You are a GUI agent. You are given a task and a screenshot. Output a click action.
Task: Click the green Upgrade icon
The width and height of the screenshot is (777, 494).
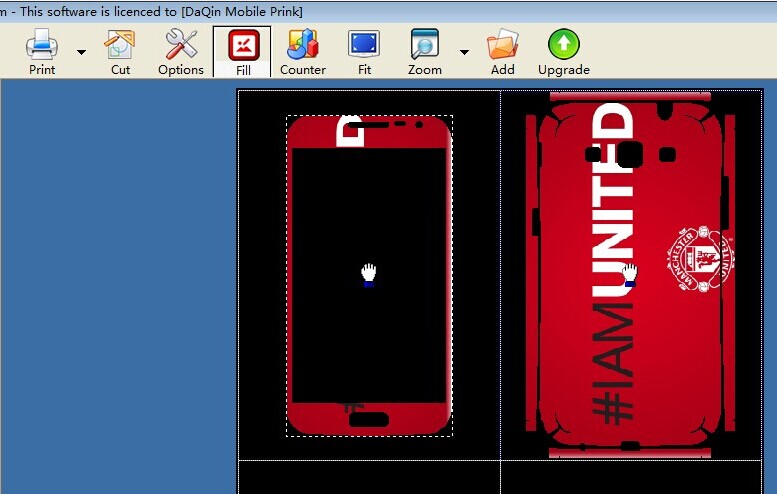pos(563,45)
